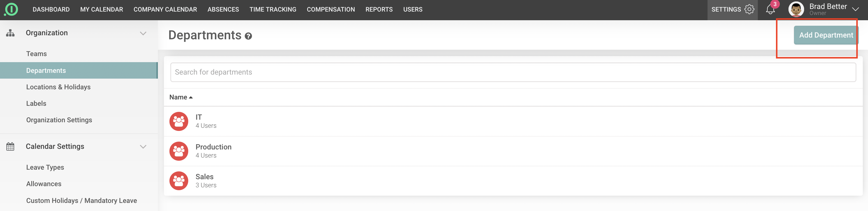Click the IT department group icon
This screenshot has height=211, width=868.
point(179,121)
